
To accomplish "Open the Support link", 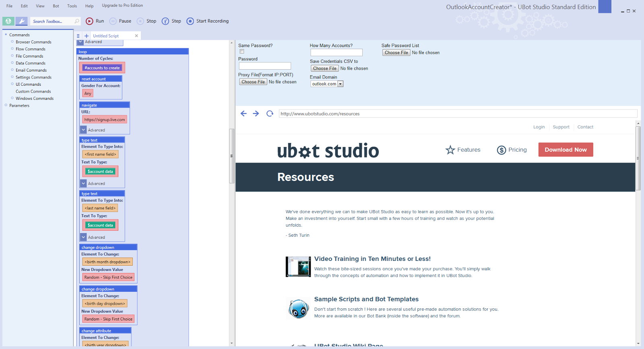I will (x=561, y=127).
